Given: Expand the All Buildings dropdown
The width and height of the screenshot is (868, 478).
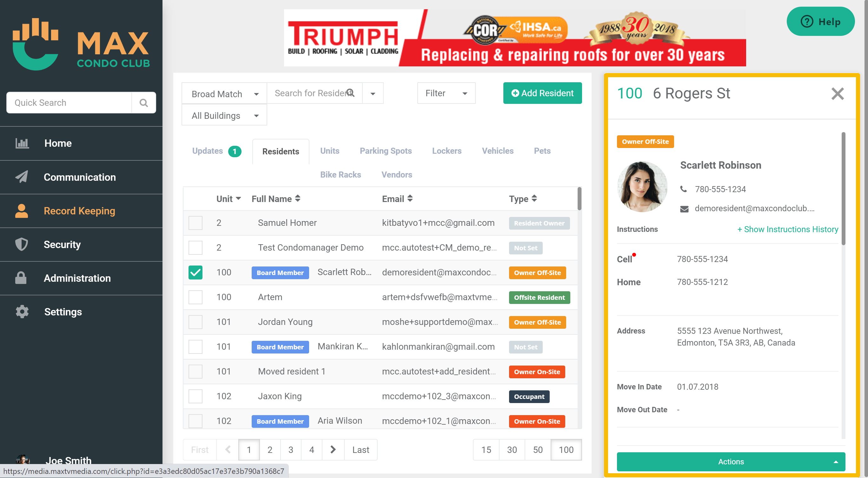Looking at the screenshot, I should (224, 116).
